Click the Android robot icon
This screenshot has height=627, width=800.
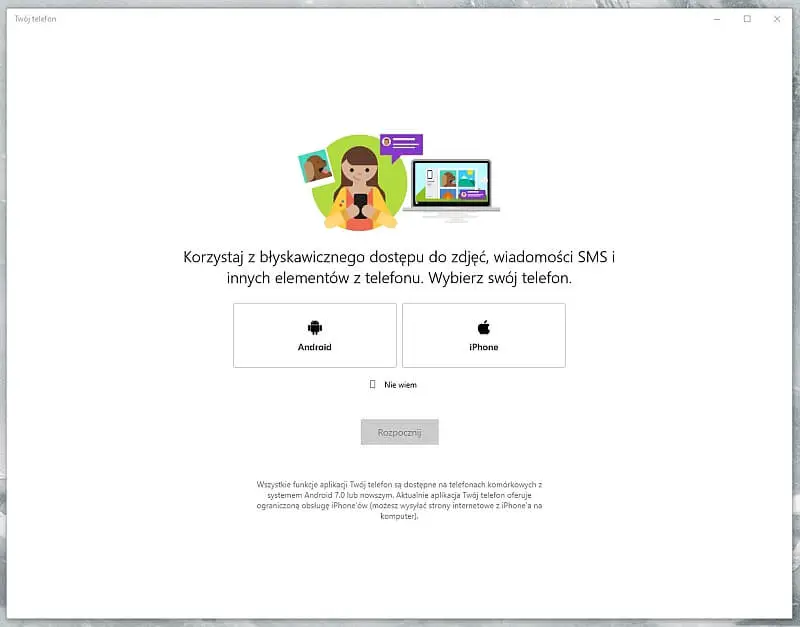coord(314,327)
